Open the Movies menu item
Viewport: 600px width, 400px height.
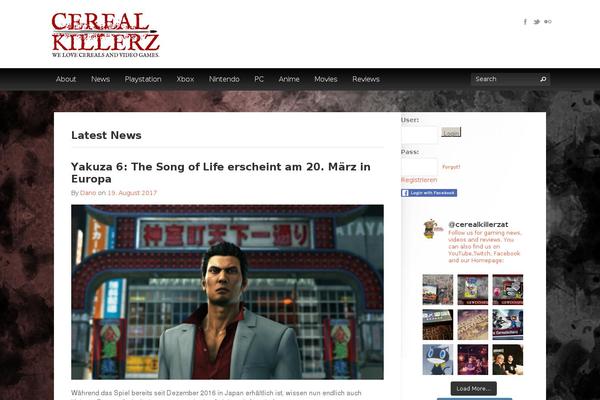pos(326,79)
